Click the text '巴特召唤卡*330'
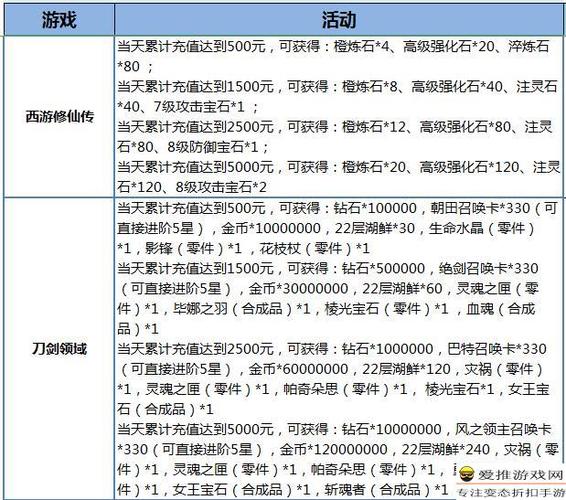This screenshot has height=500, width=566. pyautogui.click(x=497, y=349)
